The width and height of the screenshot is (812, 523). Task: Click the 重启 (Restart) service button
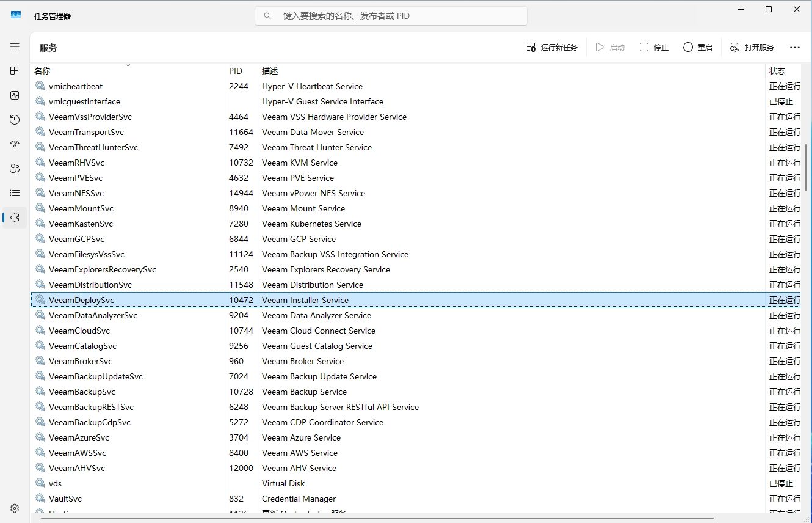coord(698,47)
